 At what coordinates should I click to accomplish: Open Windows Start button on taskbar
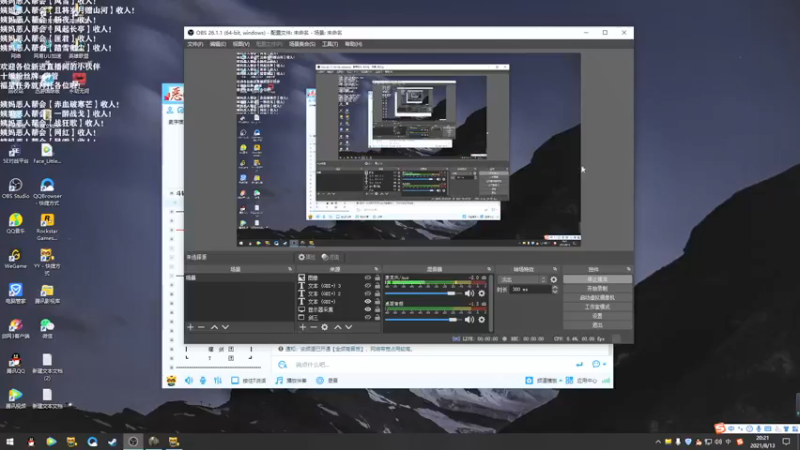[x=10, y=442]
